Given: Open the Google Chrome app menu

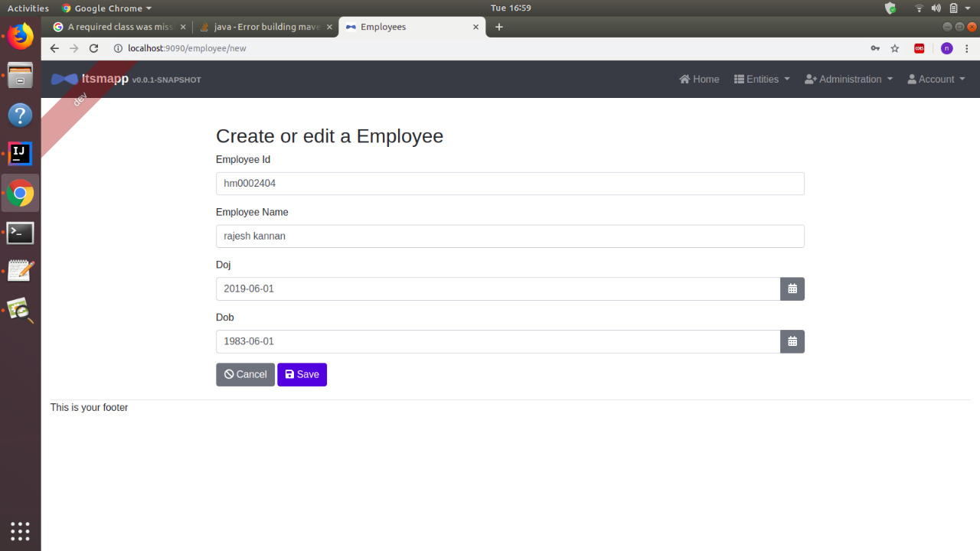Looking at the screenshot, I should [106, 8].
